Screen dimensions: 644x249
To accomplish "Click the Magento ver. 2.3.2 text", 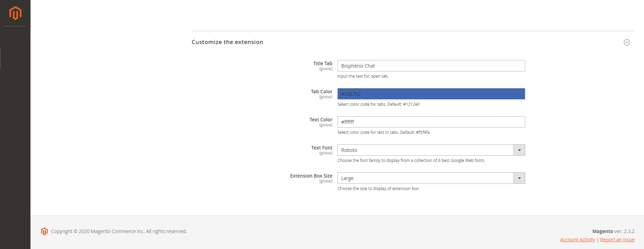I will pyautogui.click(x=613, y=231).
